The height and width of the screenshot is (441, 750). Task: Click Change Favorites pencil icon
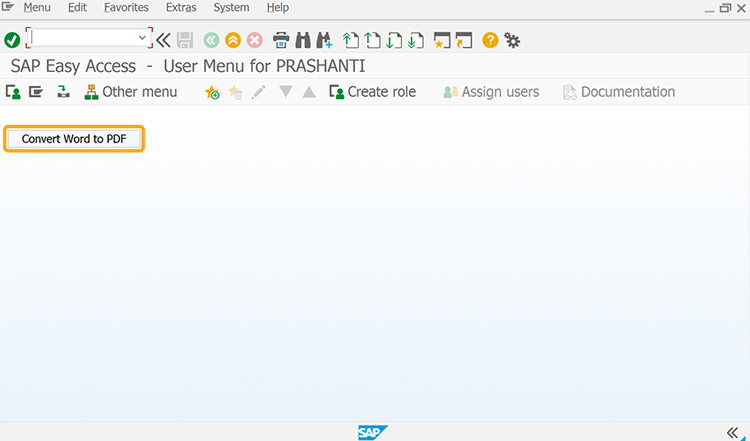click(258, 92)
